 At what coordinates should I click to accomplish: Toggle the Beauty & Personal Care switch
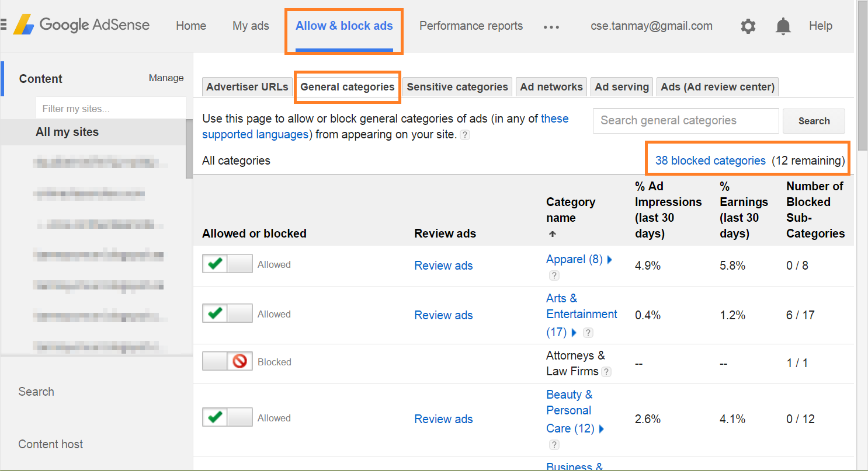(x=227, y=417)
